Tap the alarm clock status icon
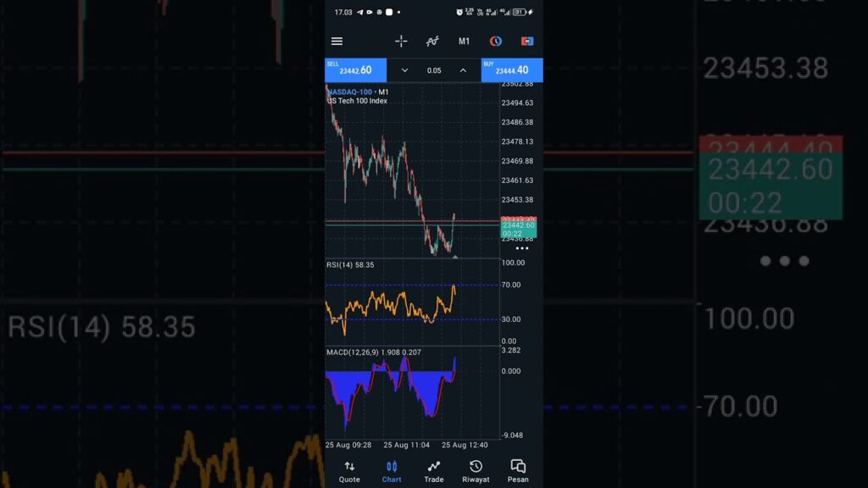Viewport: 868px width, 488px height. [459, 12]
